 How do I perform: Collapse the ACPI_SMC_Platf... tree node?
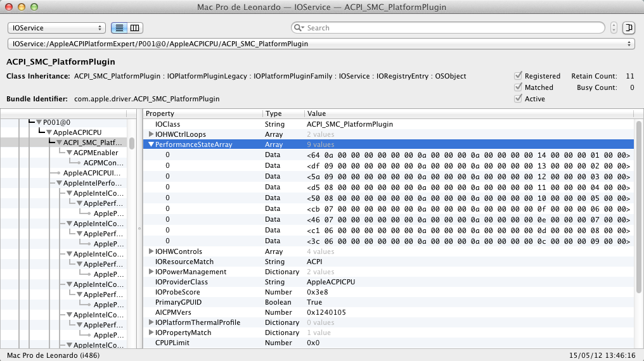point(59,142)
